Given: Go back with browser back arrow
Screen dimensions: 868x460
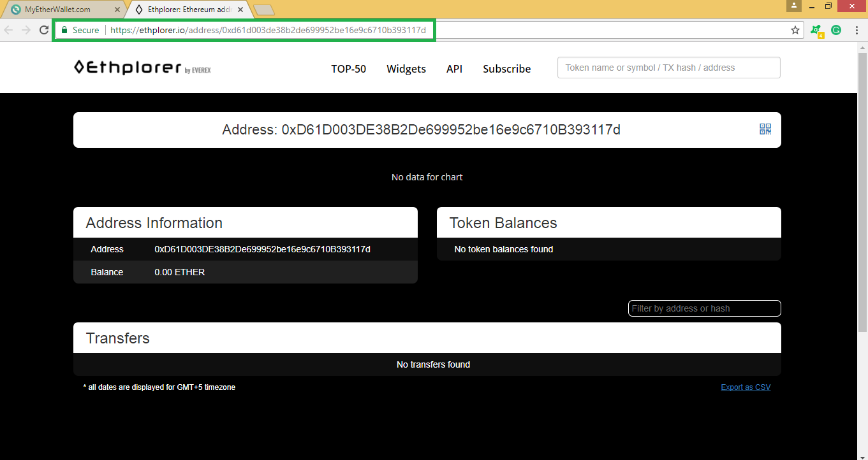Looking at the screenshot, I should click(9, 30).
